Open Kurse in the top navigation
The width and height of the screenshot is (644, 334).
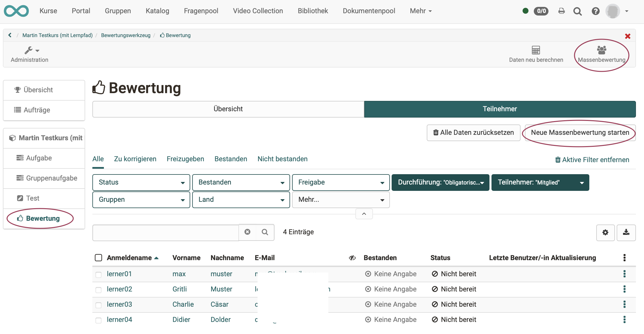pyautogui.click(x=48, y=11)
